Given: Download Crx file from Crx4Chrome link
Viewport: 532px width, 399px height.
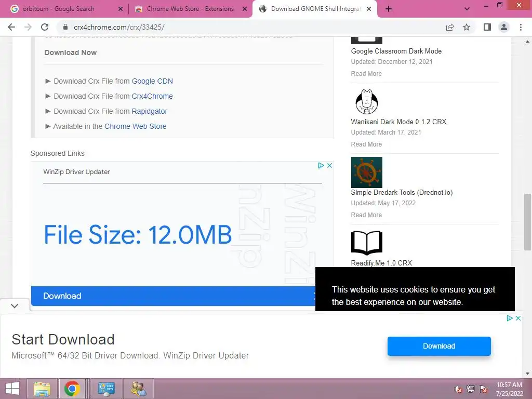Looking at the screenshot, I should (x=152, y=96).
